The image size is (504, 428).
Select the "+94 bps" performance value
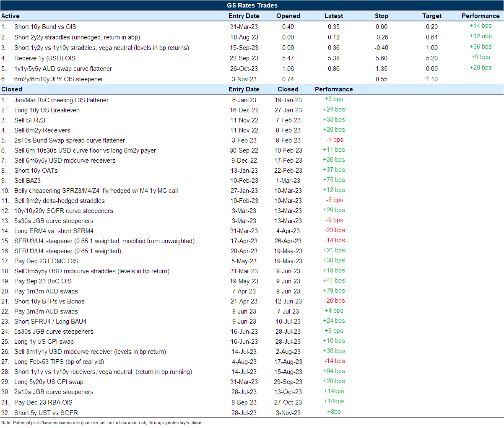(x=334, y=371)
